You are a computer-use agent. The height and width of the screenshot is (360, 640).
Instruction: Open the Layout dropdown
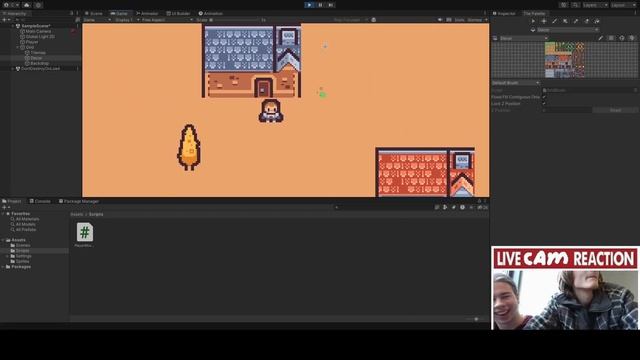pyautogui.click(x=624, y=5)
